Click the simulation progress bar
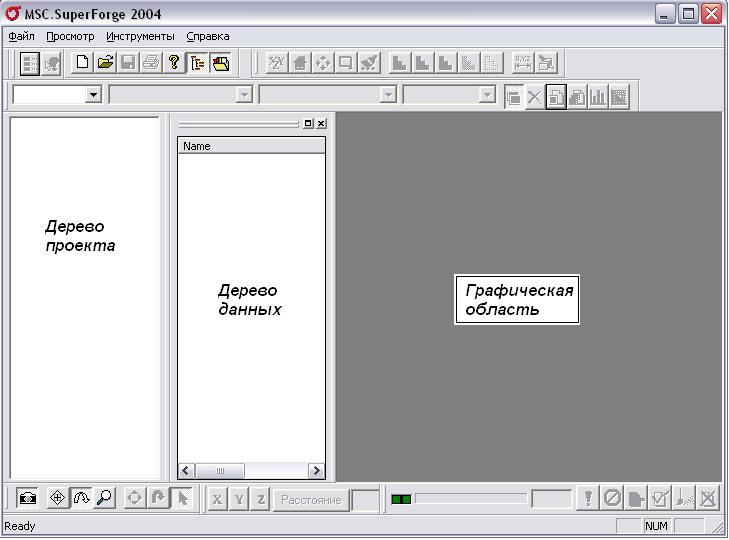This screenshot has width=729, height=540. 471,499
